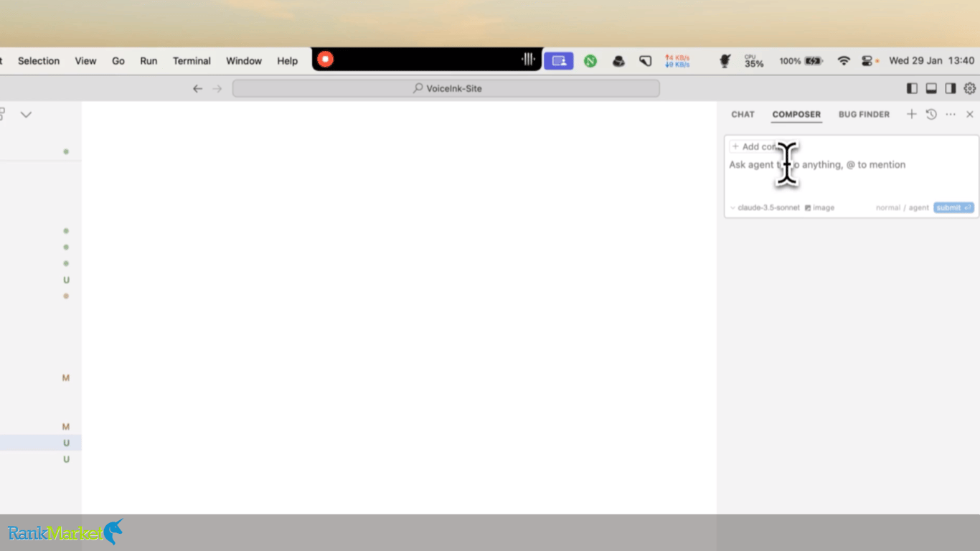
Task: Open the Help menu
Action: pyautogui.click(x=287, y=61)
